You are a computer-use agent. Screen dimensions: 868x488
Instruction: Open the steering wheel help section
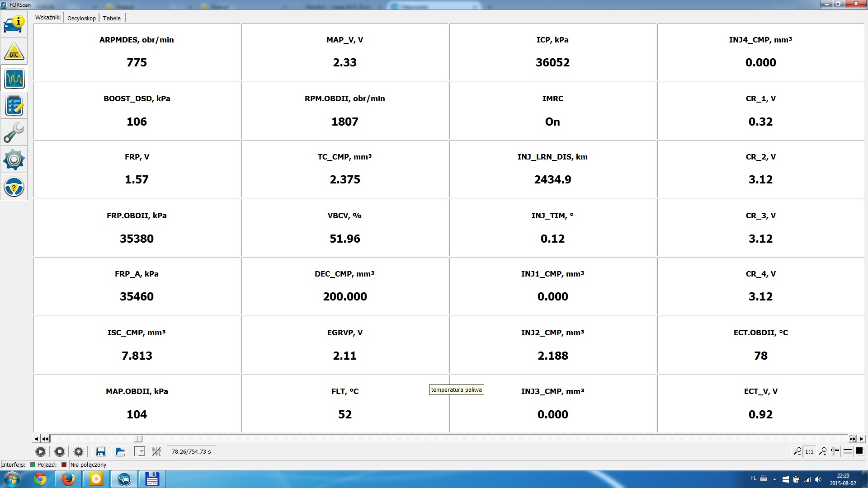14,187
